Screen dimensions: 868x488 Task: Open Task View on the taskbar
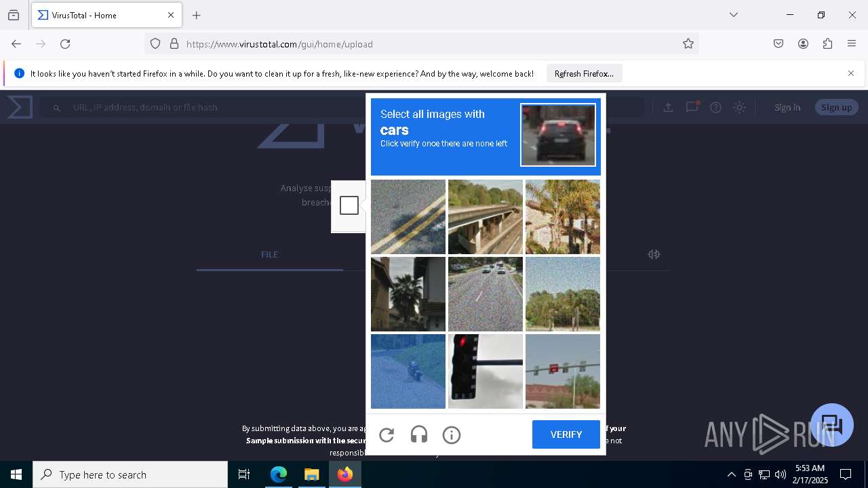[x=244, y=474]
